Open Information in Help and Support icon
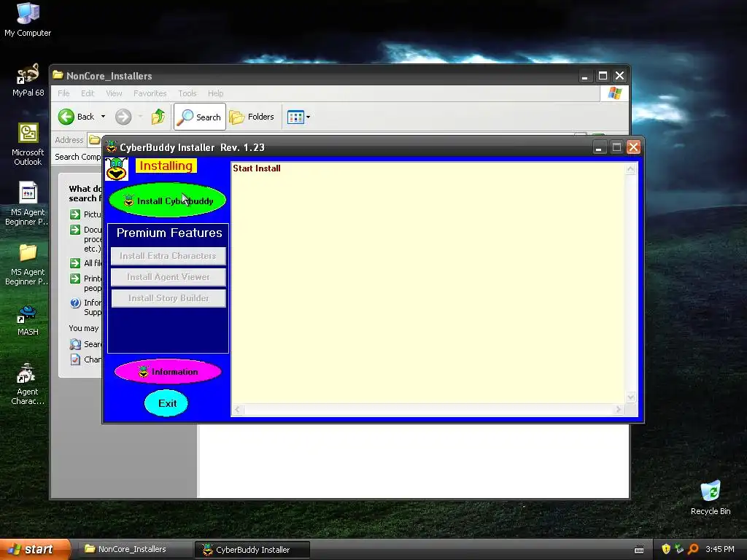 pyautogui.click(x=75, y=303)
